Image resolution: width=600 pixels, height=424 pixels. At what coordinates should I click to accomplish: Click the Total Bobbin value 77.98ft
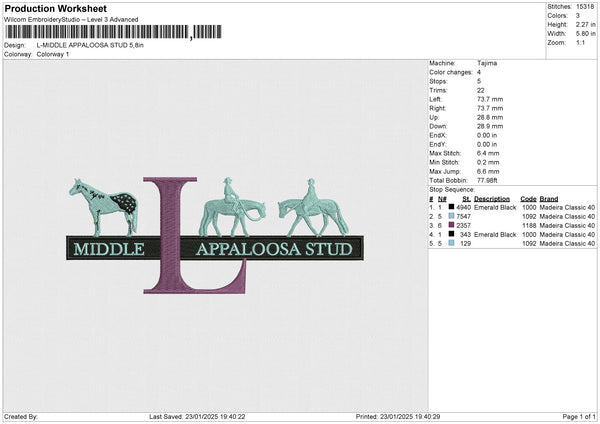click(x=487, y=180)
